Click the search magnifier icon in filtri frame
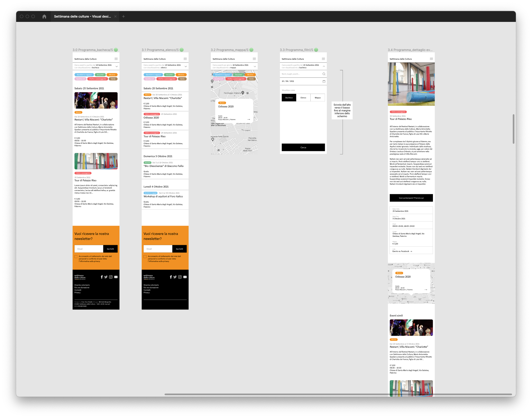This screenshot has height=418, width=532. (x=324, y=74)
